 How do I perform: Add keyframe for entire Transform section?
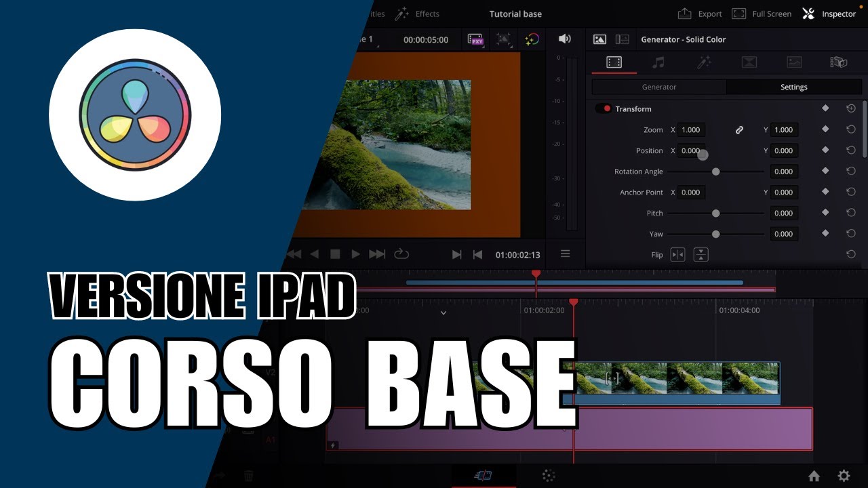click(825, 108)
